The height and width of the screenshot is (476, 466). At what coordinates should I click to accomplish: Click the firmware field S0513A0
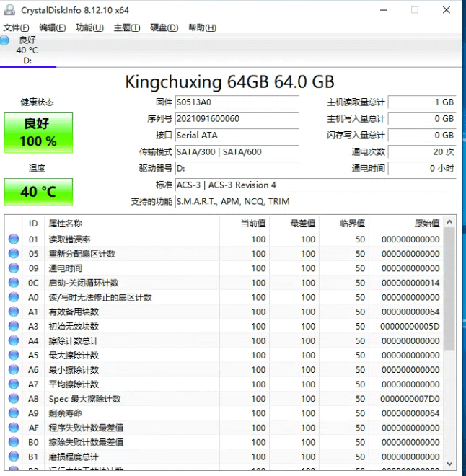(x=237, y=102)
